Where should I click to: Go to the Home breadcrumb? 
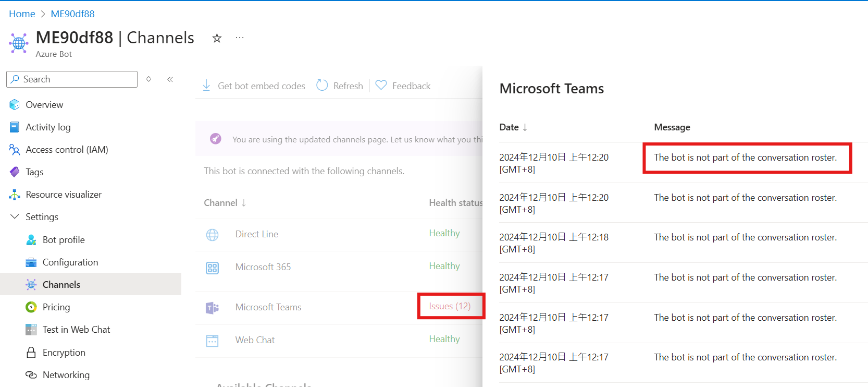pos(22,14)
